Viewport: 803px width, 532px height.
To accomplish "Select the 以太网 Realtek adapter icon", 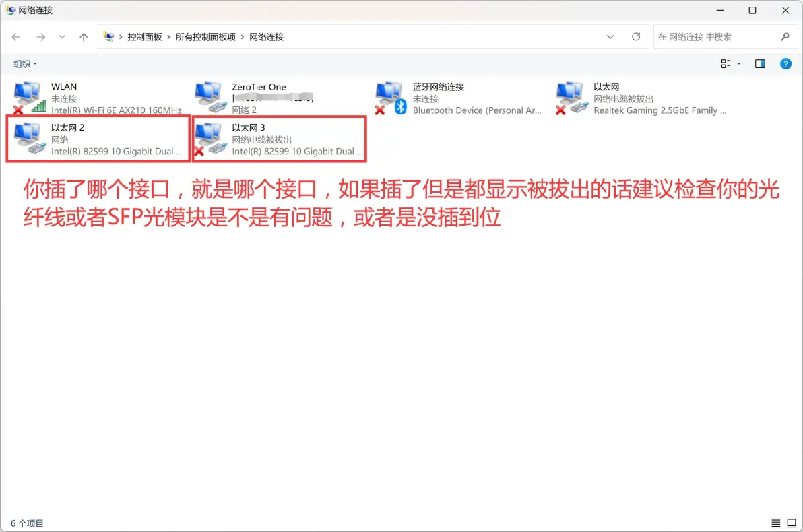I will pyautogui.click(x=571, y=98).
